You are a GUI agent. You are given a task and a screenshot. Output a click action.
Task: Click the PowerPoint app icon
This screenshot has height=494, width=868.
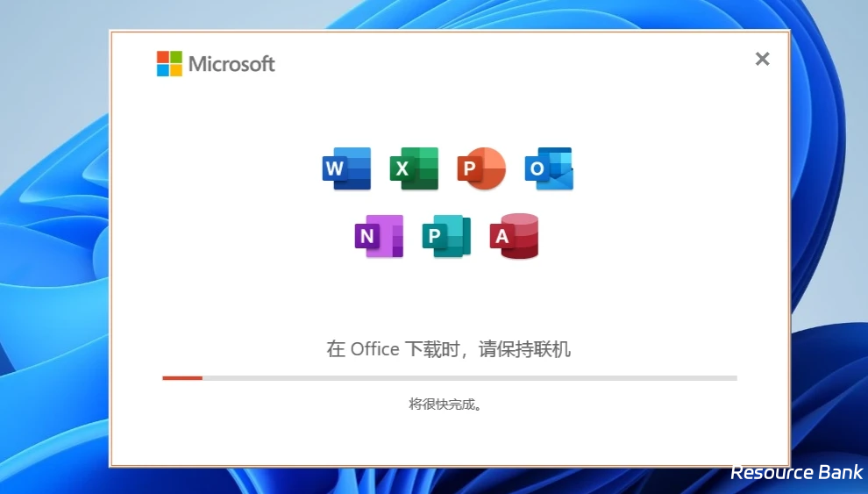[x=481, y=168]
